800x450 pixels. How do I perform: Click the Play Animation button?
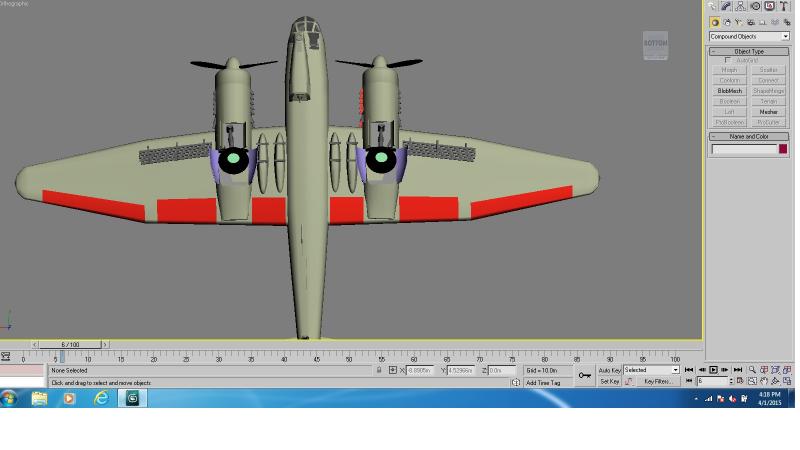[713, 370]
